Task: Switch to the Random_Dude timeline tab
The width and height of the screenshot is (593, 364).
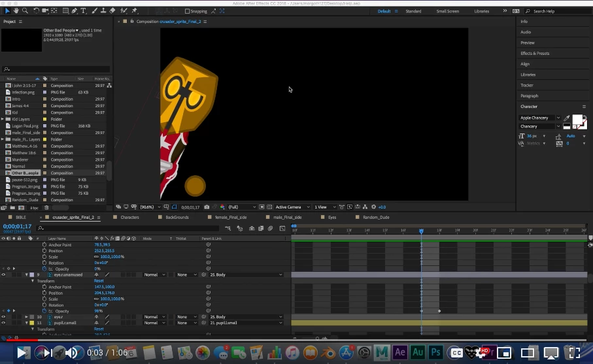Action: pyautogui.click(x=376, y=218)
